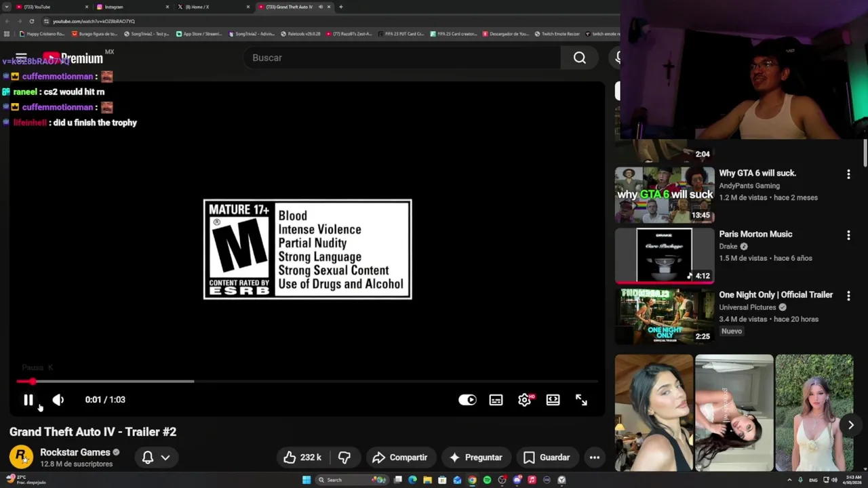Mute the video volume speaker icon

pos(58,400)
